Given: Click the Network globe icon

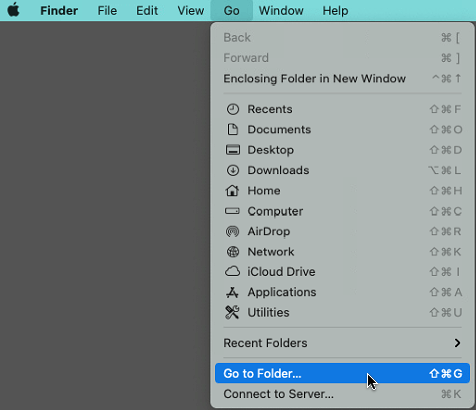Looking at the screenshot, I should coord(233,252).
